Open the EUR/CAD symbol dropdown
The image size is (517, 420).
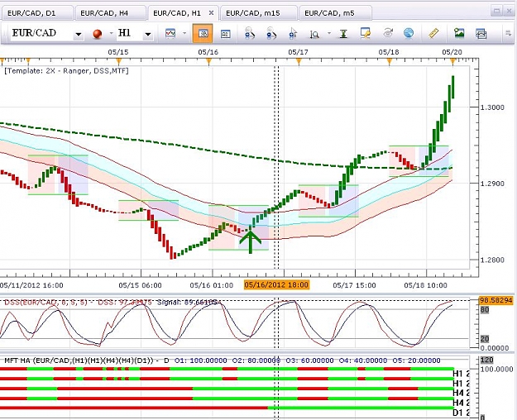[79, 34]
